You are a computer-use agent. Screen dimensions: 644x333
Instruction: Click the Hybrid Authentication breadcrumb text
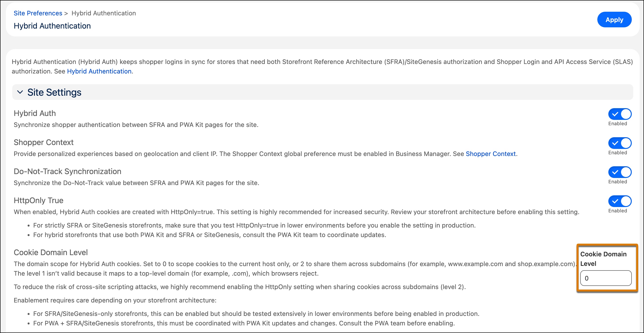104,13
